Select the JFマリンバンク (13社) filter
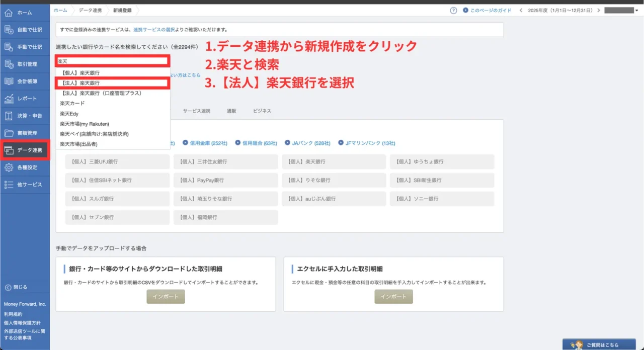This screenshot has width=644, height=350. (367, 143)
